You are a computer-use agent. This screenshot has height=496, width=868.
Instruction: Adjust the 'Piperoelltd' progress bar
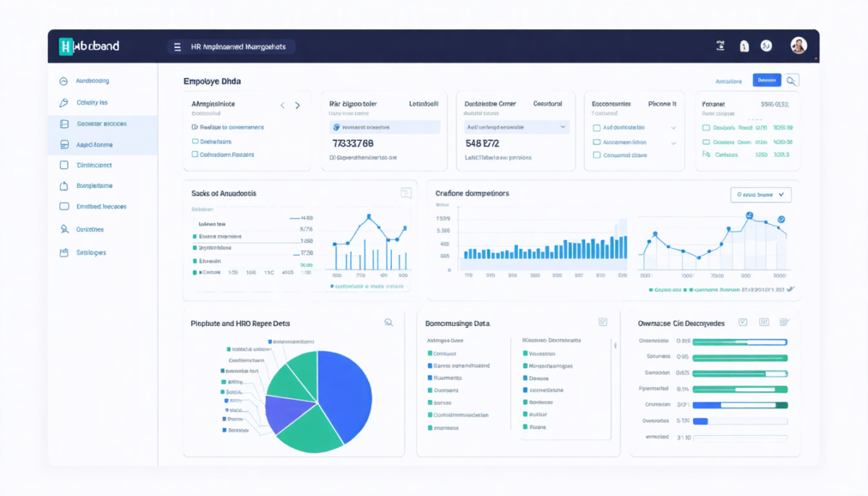tap(740, 389)
